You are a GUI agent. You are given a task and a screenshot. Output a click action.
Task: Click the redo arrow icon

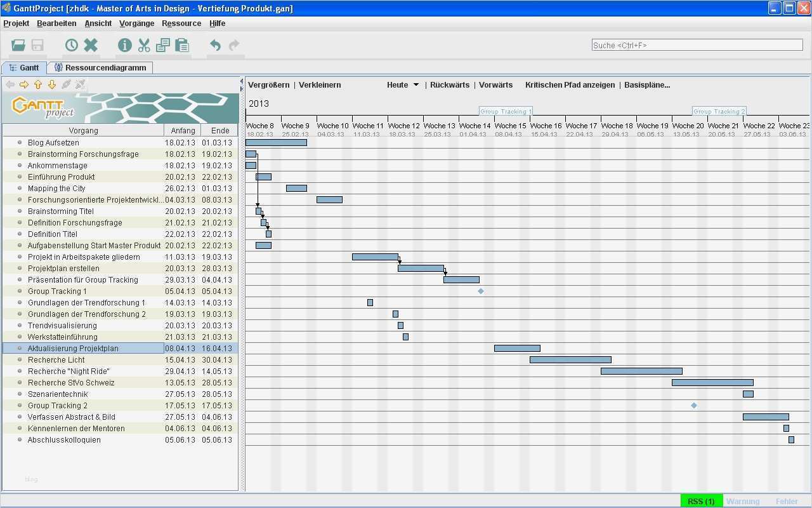pyautogui.click(x=235, y=45)
